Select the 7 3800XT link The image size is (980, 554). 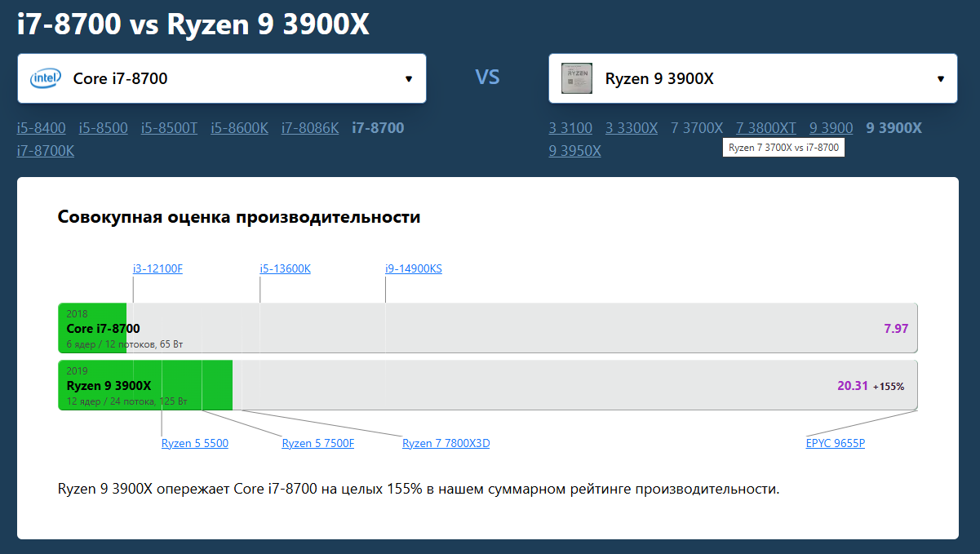[x=766, y=128]
